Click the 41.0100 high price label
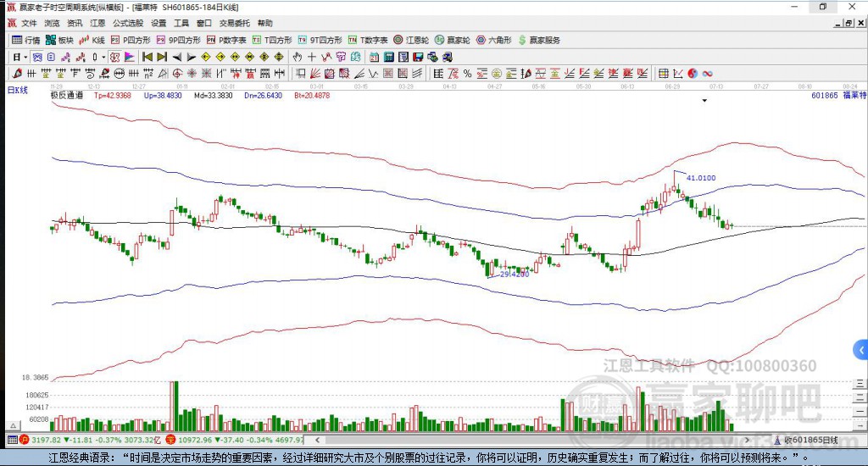The height and width of the screenshot is (466, 868). click(x=701, y=178)
